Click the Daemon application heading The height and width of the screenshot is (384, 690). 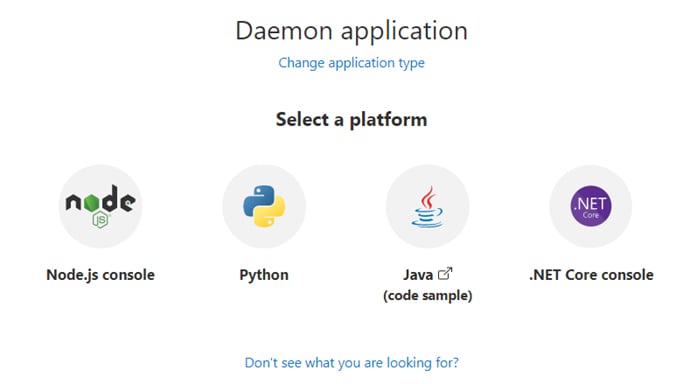[x=351, y=31]
